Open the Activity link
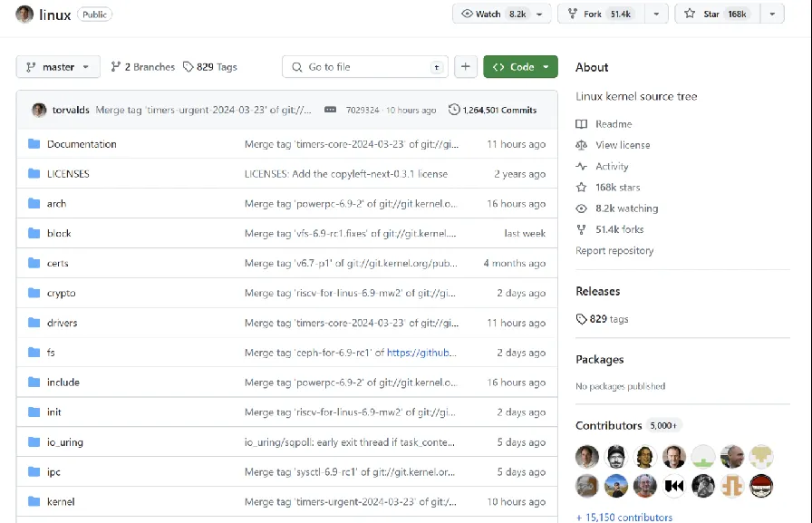 coord(612,166)
